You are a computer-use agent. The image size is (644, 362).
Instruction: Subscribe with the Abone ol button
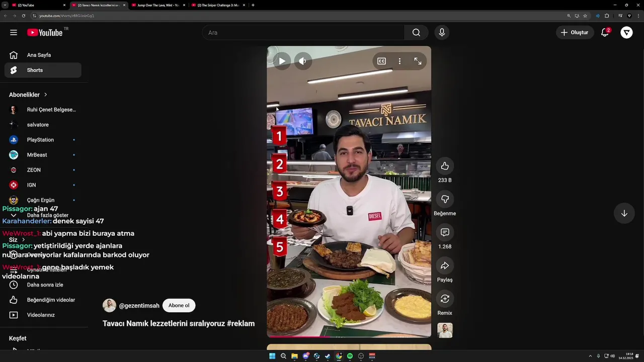[x=179, y=305]
